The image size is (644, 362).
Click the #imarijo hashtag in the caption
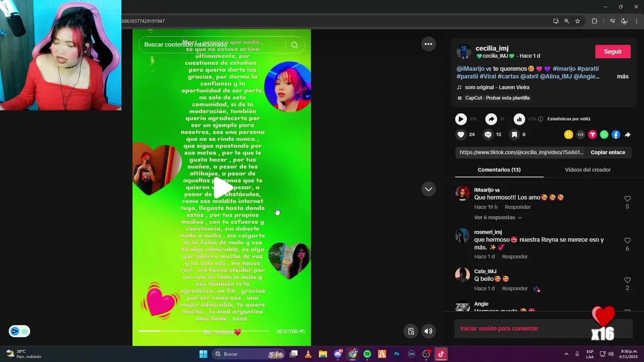(563, 69)
